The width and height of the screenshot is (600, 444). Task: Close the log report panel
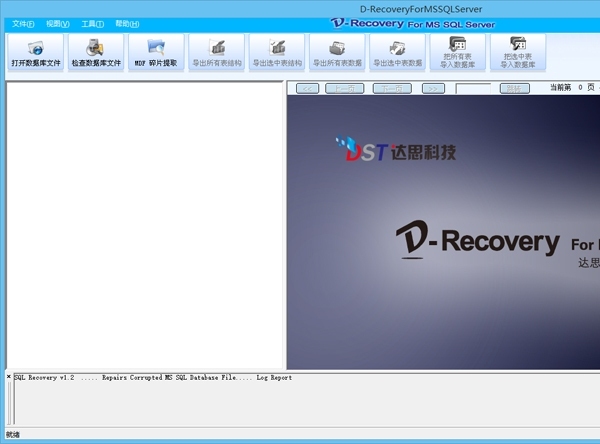[x=9, y=377]
